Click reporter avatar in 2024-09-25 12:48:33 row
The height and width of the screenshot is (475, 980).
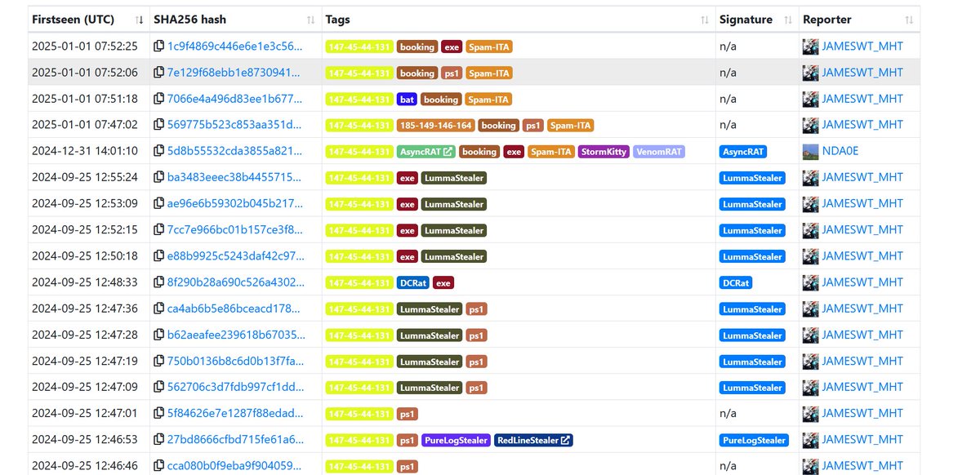pos(810,282)
